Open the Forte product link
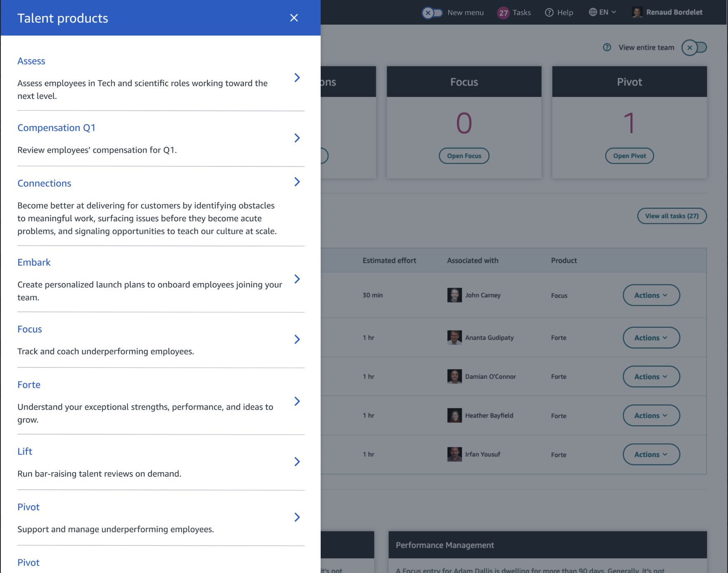The image size is (728, 573). tap(29, 385)
